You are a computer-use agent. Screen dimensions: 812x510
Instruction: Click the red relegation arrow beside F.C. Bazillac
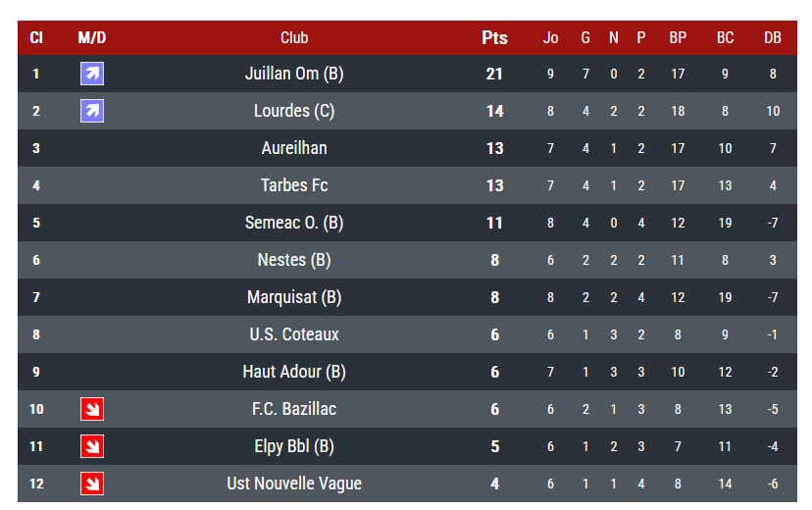pos(92,409)
